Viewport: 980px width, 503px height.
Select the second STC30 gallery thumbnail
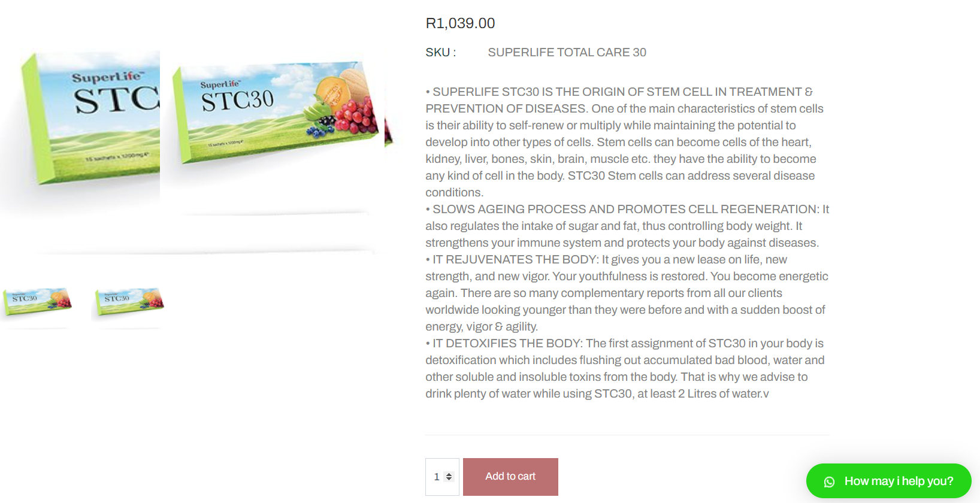tap(129, 301)
